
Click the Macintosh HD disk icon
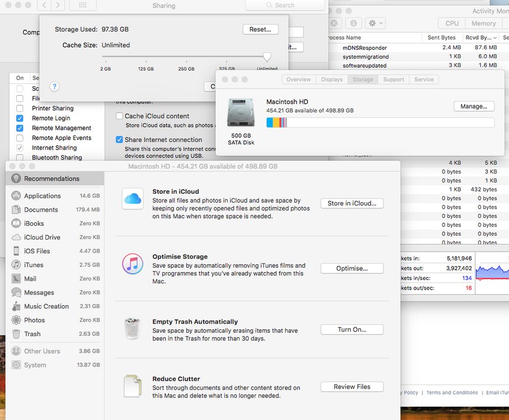point(241,112)
